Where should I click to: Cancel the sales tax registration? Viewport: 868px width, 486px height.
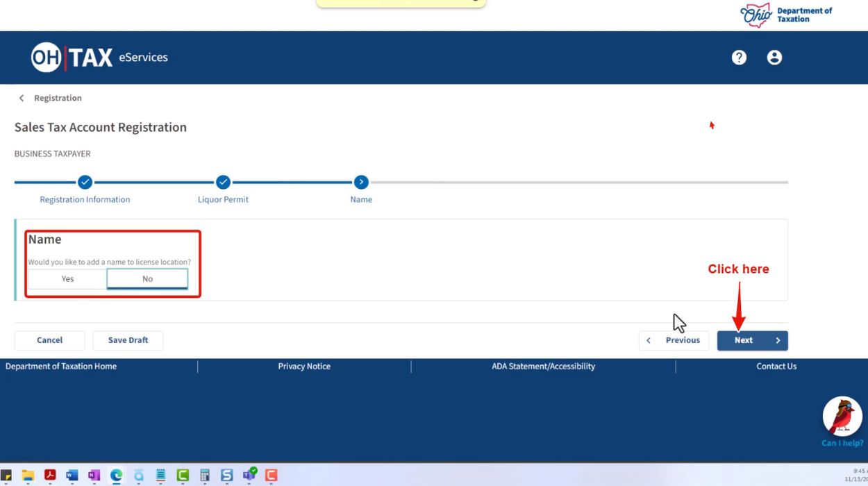(49, 341)
